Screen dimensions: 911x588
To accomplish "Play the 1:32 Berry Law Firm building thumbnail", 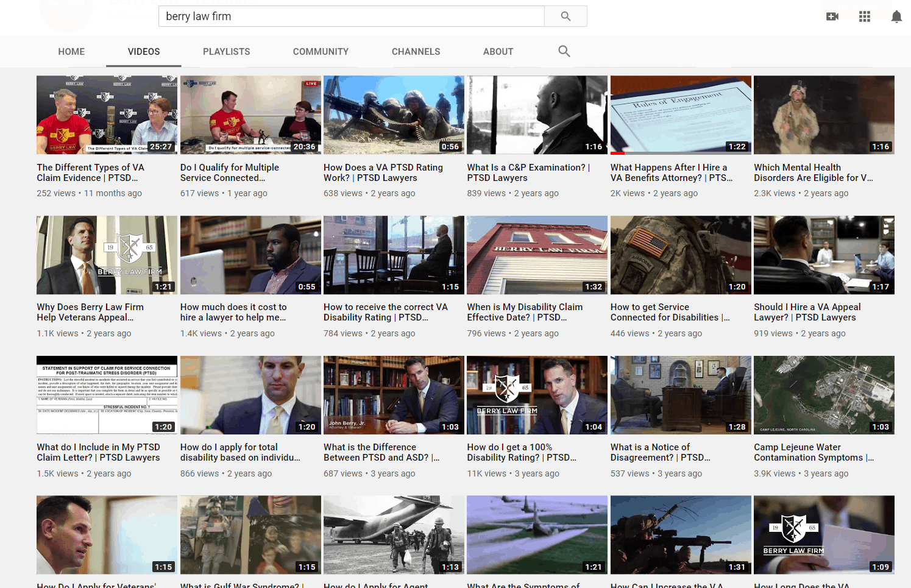I will click(537, 255).
